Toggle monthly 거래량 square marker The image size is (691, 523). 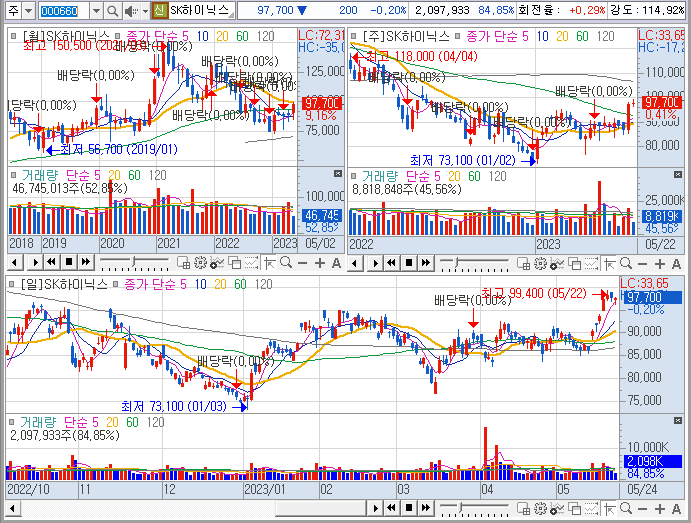(14, 175)
